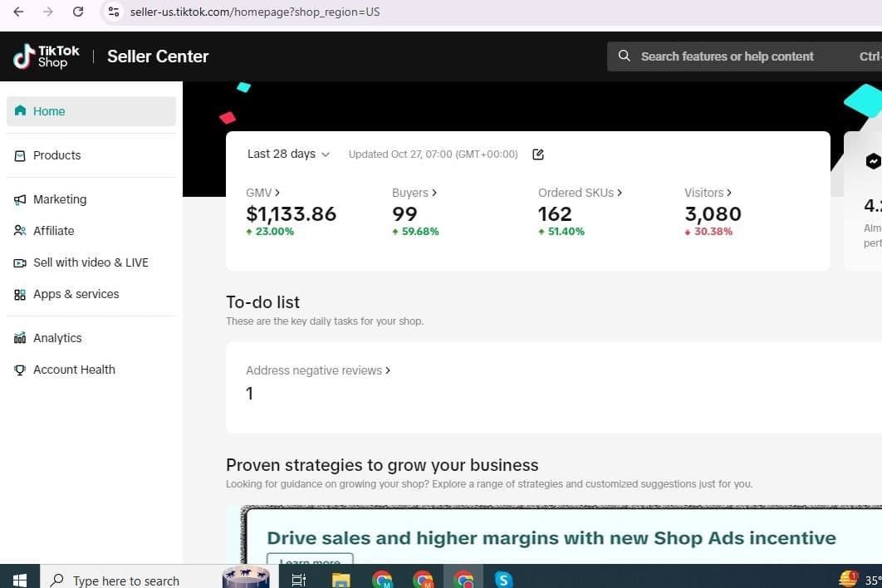
Task: Open Account Health in the sidebar
Action: point(74,370)
